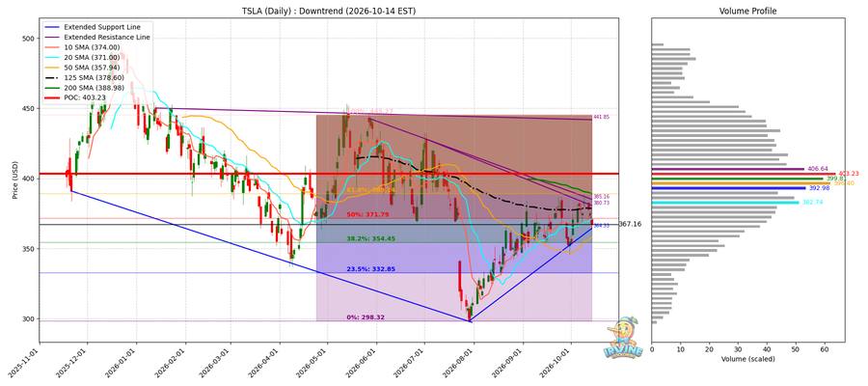Select the '50 SMA (357.94)' legend entry
Screen dimensions: 868x386
pyautogui.click(x=82, y=69)
